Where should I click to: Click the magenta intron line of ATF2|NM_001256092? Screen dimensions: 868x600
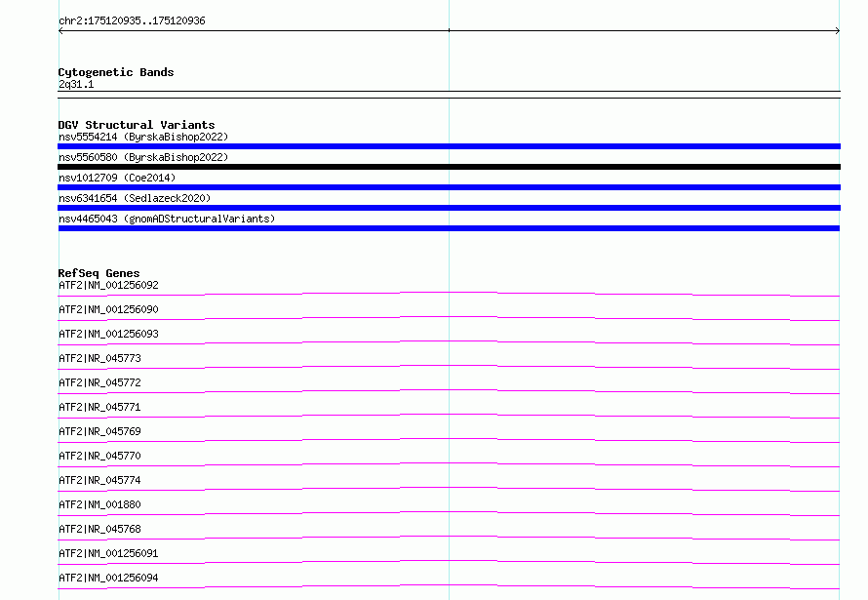point(449,293)
